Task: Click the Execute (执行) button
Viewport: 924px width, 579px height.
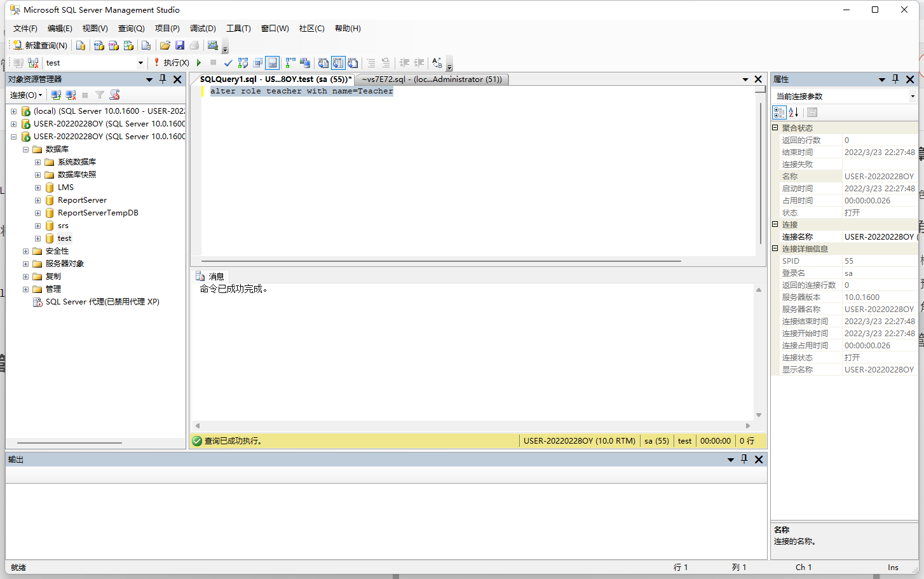Action: click(x=171, y=63)
